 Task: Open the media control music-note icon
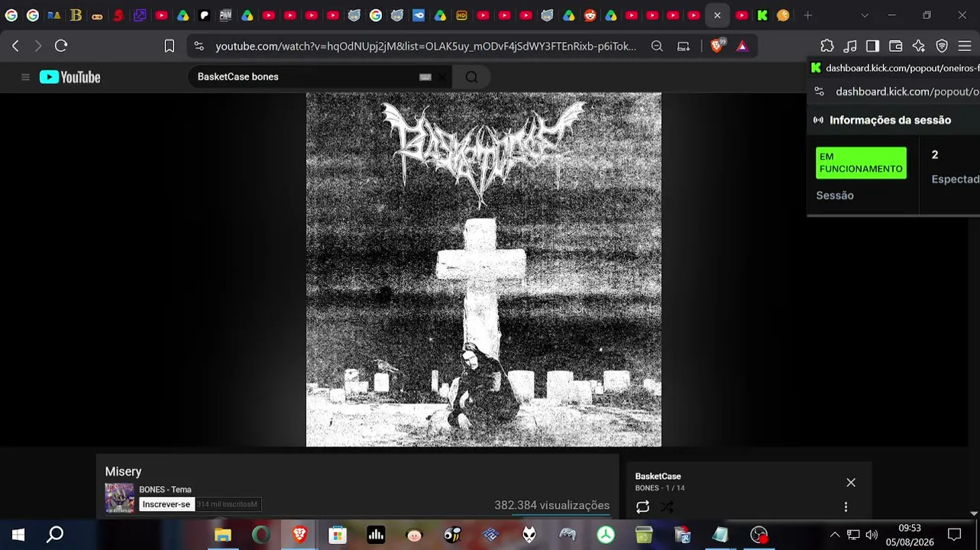point(850,46)
